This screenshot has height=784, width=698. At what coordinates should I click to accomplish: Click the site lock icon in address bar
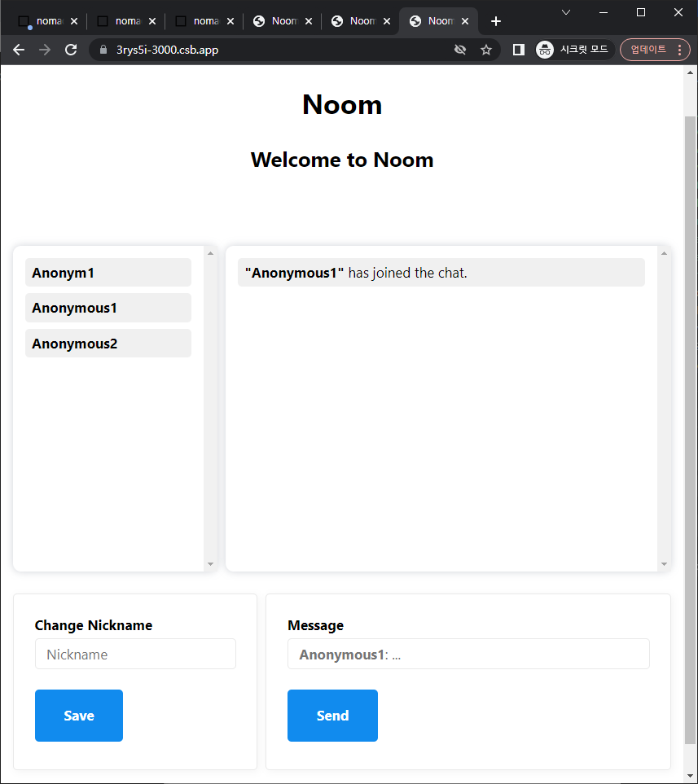tap(103, 50)
